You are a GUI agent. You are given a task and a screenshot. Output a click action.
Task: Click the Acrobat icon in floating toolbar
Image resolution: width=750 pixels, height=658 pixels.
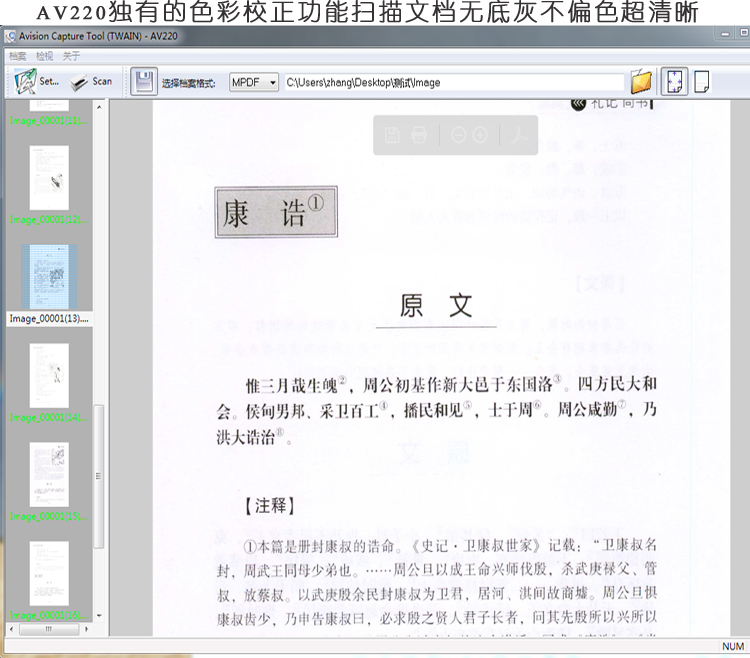(518, 135)
